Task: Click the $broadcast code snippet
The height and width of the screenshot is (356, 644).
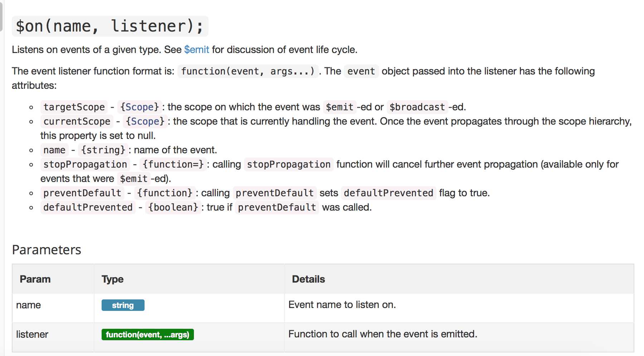Action: click(417, 107)
